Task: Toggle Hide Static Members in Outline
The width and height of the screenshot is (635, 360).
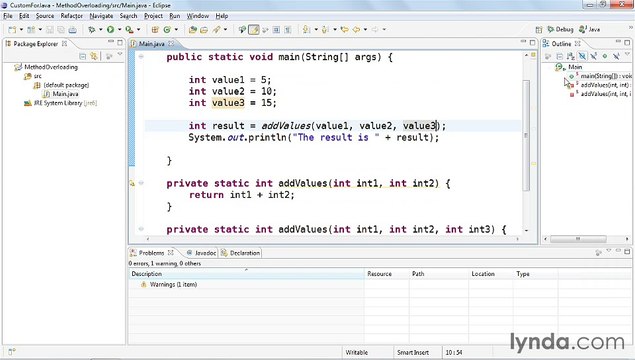Action: pos(593,56)
